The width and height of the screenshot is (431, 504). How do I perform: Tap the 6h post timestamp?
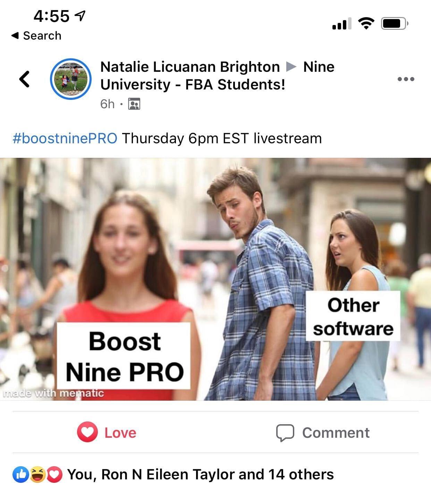pyautogui.click(x=107, y=104)
